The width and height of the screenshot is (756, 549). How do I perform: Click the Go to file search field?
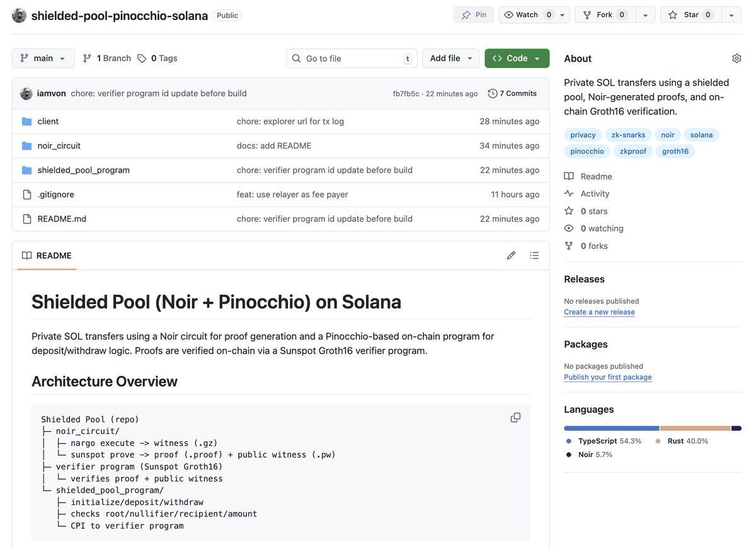[x=352, y=58]
